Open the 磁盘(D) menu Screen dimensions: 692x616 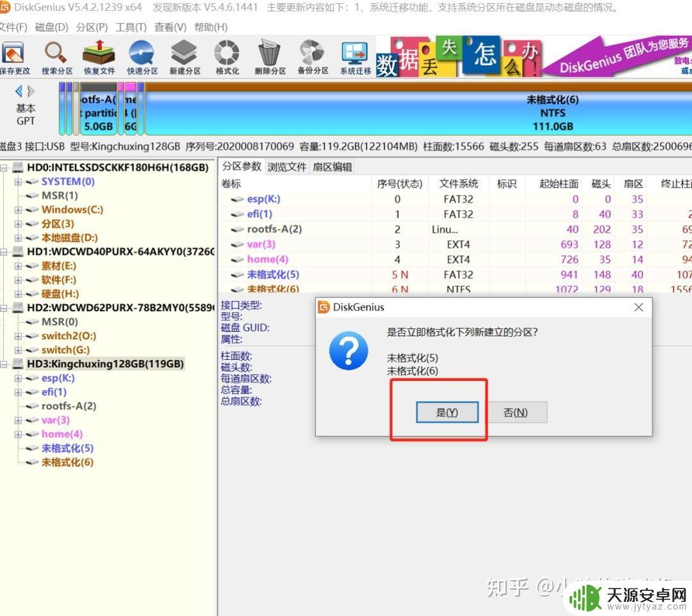point(52,28)
